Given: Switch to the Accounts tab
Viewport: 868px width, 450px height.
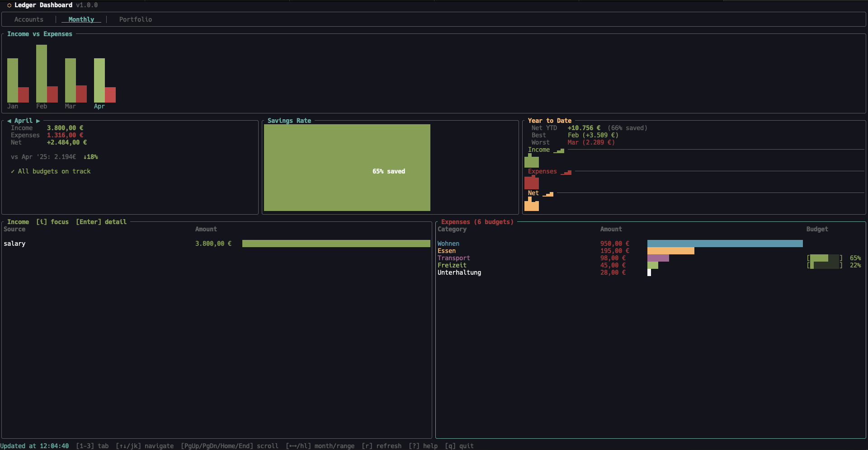Looking at the screenshot, I should [x=28, y=19].
